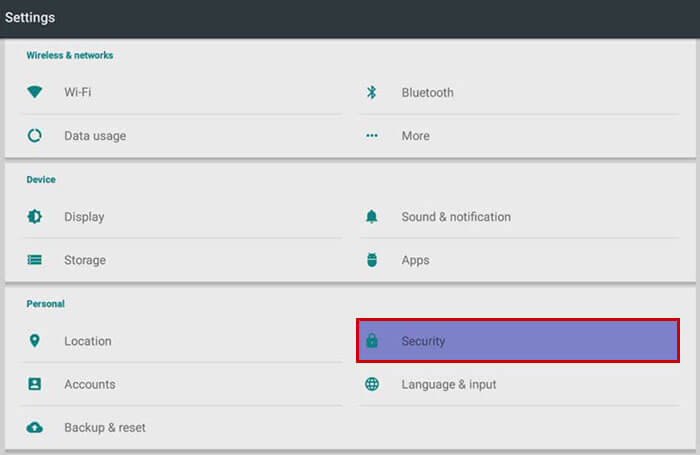Tap the Wi-Fi signal icon
700x455 pixels.
(34, 92)
